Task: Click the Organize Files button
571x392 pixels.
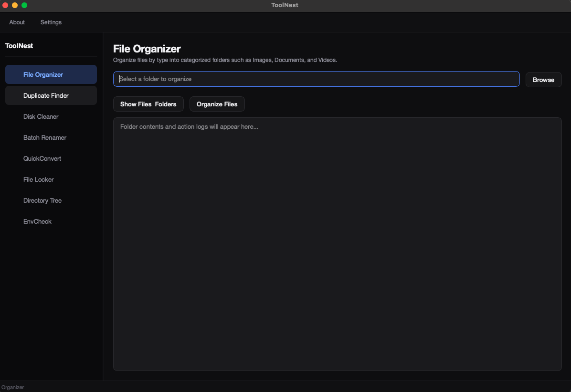Action: click(x=217, y=104)
